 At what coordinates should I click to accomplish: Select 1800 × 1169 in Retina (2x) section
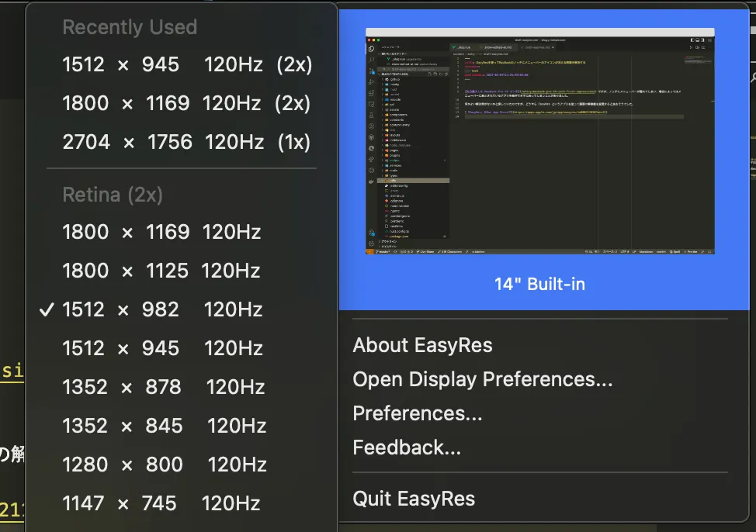coord(161,232)
